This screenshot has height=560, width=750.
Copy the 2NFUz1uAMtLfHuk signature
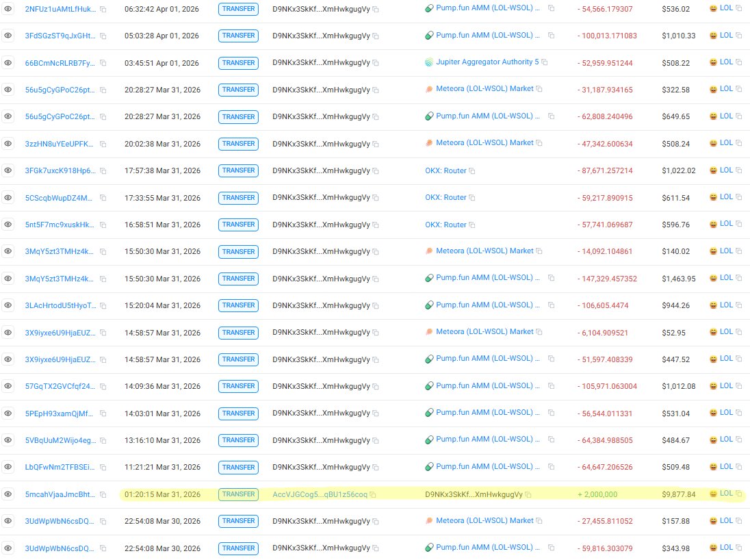[103, 9]
